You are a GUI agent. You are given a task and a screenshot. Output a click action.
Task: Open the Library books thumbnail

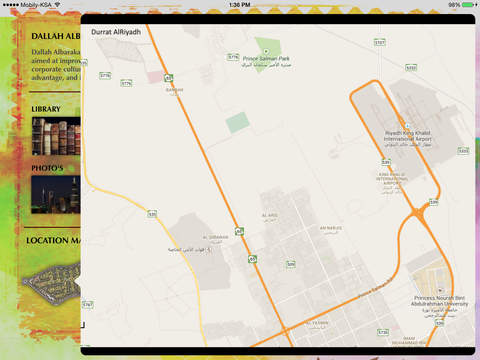click(56, 136)
